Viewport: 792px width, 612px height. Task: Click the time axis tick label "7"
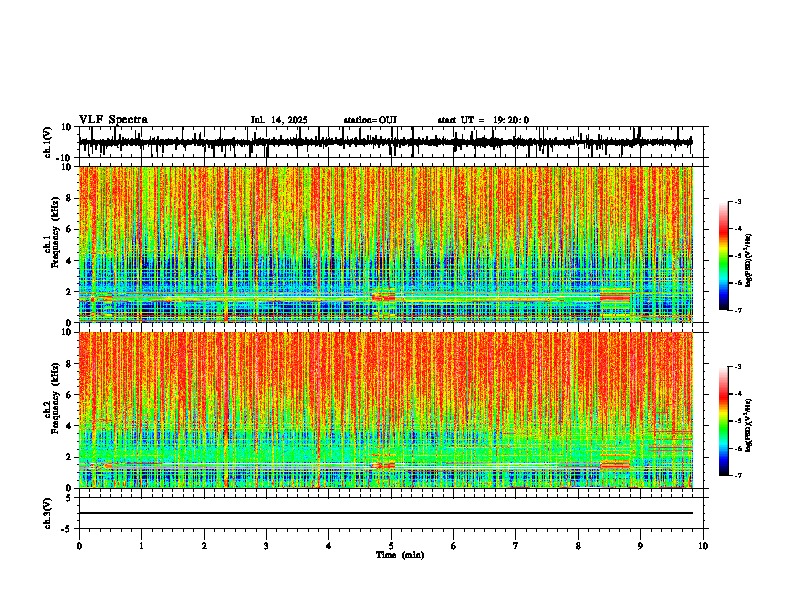pos(516,546)
